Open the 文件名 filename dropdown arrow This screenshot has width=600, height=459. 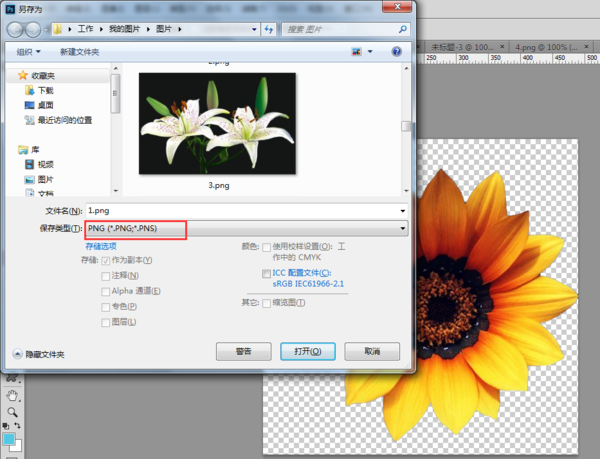(403, 211)
